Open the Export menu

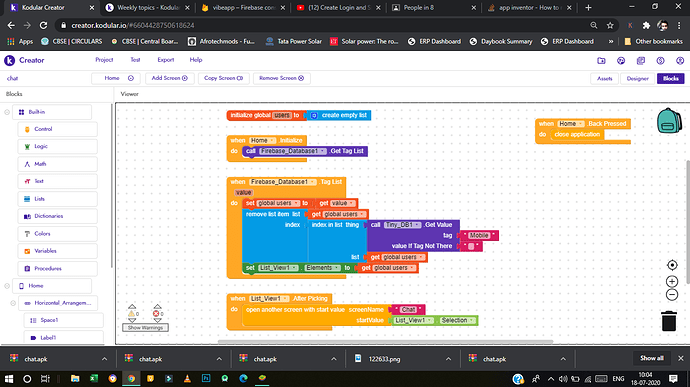[x=166, y=60]
